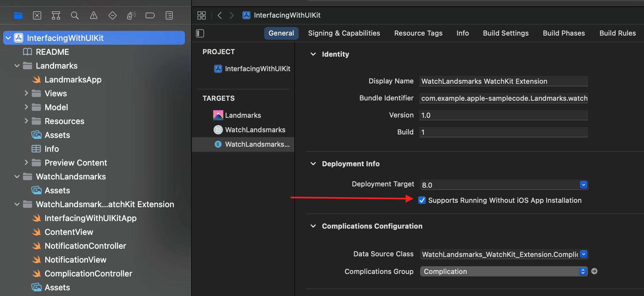
Task: Open NotificationController swift file
Action: pos(85,246)
